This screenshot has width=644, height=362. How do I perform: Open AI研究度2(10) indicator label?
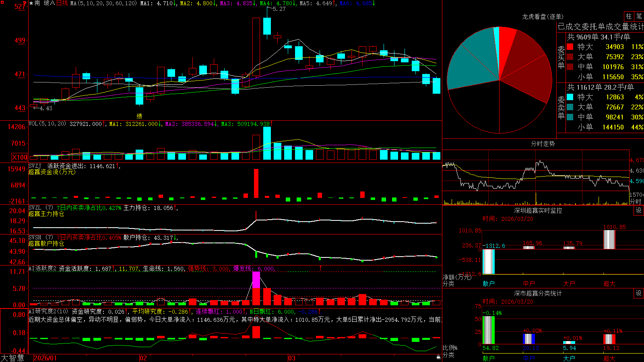48,311
